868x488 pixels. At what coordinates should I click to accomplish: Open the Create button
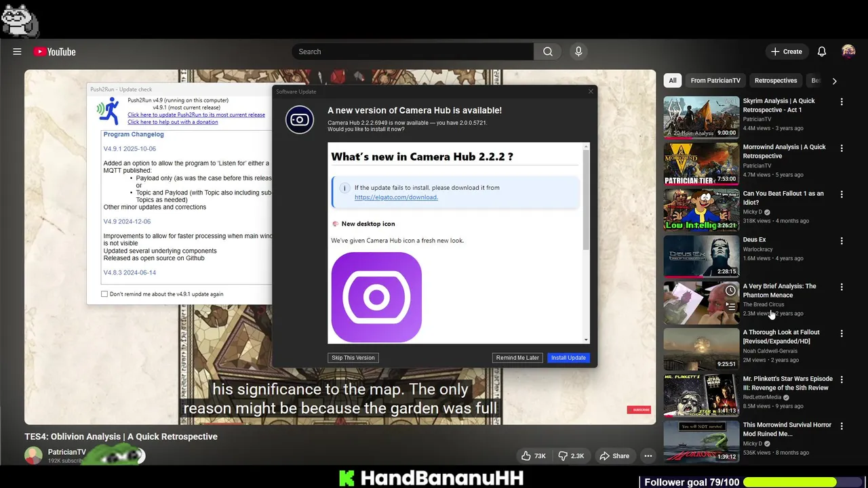[787, 52]
